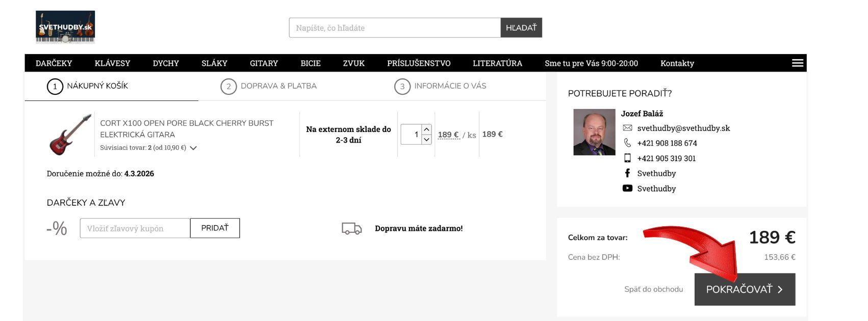Click the phone handset icon
The height and width of the screenshot is (321, 868).
[627, 143]
